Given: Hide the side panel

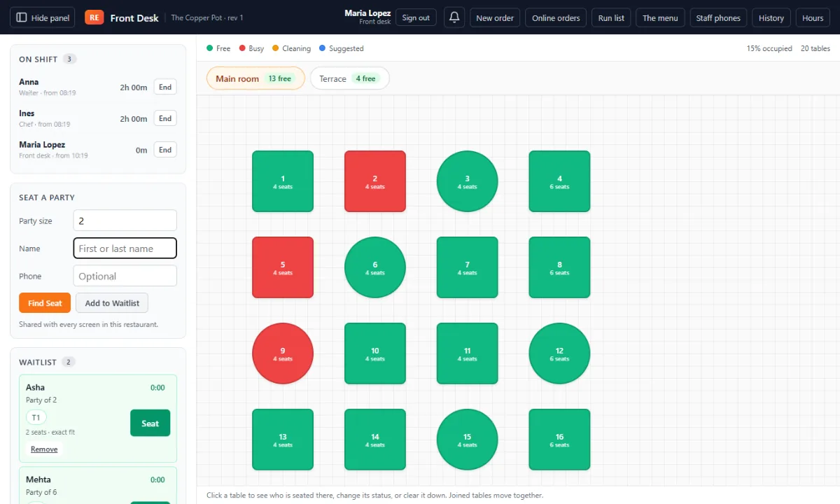Looking at the screenshot, I should click(x=43, y=17).
